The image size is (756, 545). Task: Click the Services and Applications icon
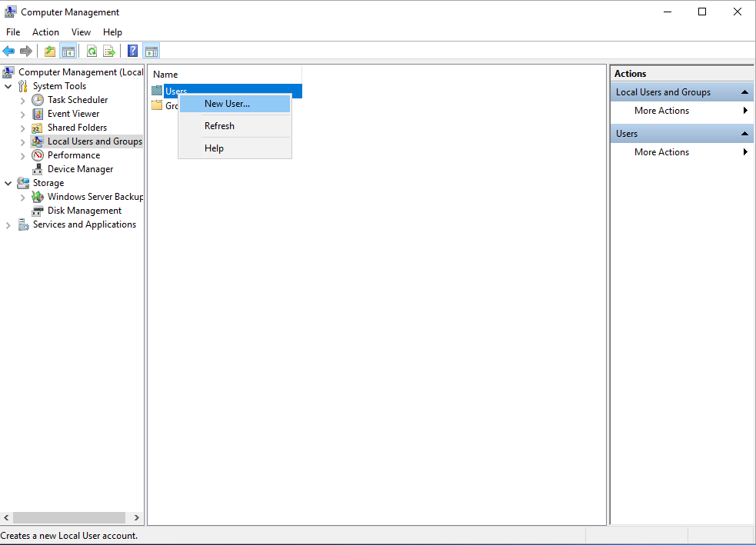coord(23,224)
